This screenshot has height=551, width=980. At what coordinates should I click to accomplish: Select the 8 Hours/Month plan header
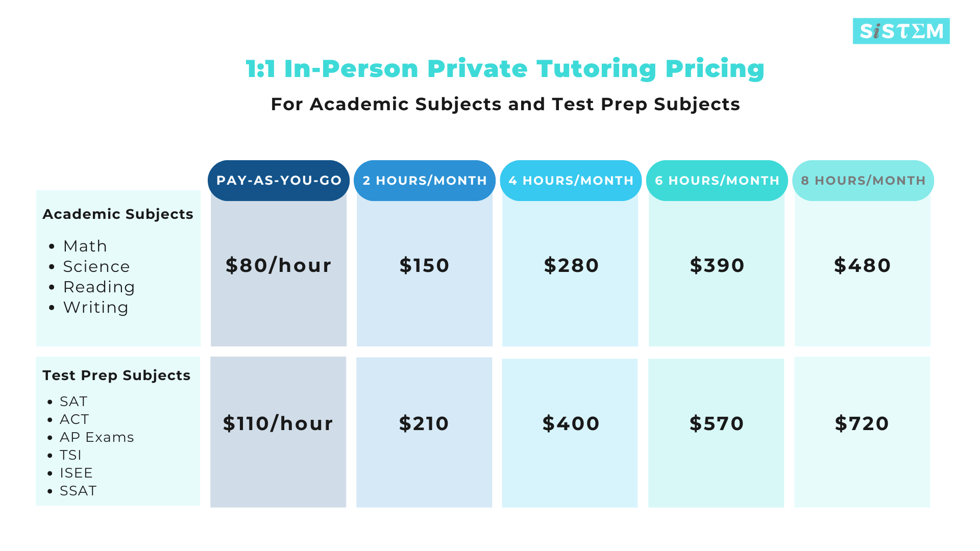[863, 181]
